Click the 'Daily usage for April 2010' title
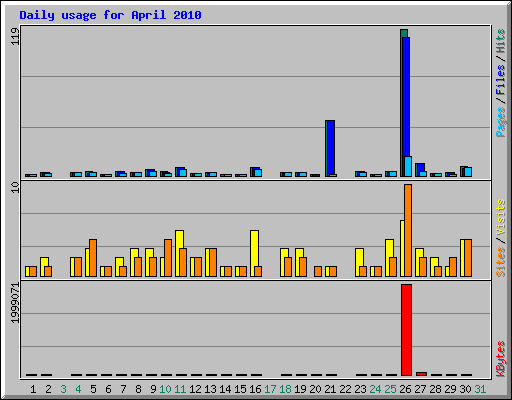 110,15
